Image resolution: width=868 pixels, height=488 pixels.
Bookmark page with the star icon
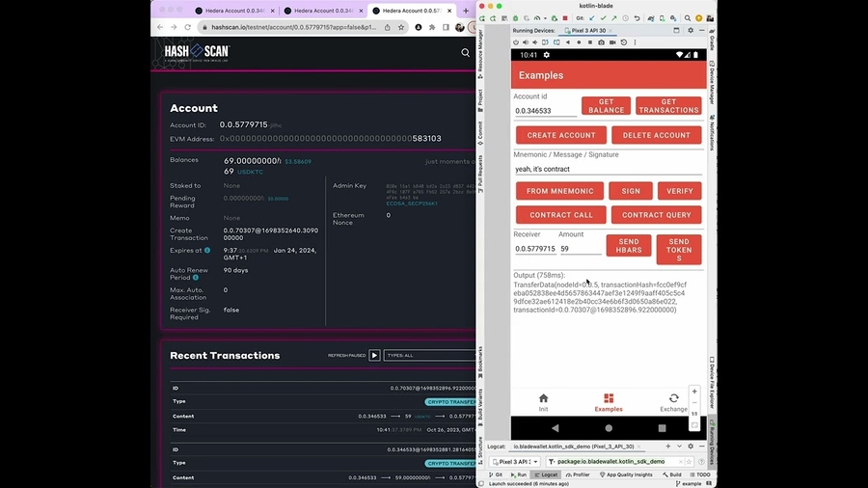click(400, 27)
